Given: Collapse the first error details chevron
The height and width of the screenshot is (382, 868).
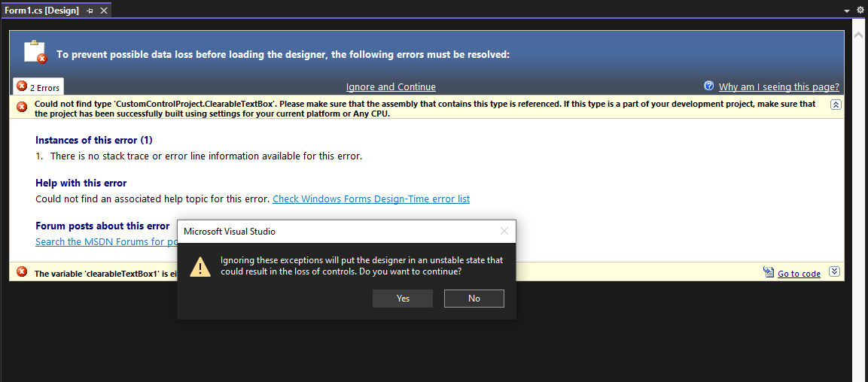Looking at the screenshot, I should pyautogui.click(x=836, y=105).
